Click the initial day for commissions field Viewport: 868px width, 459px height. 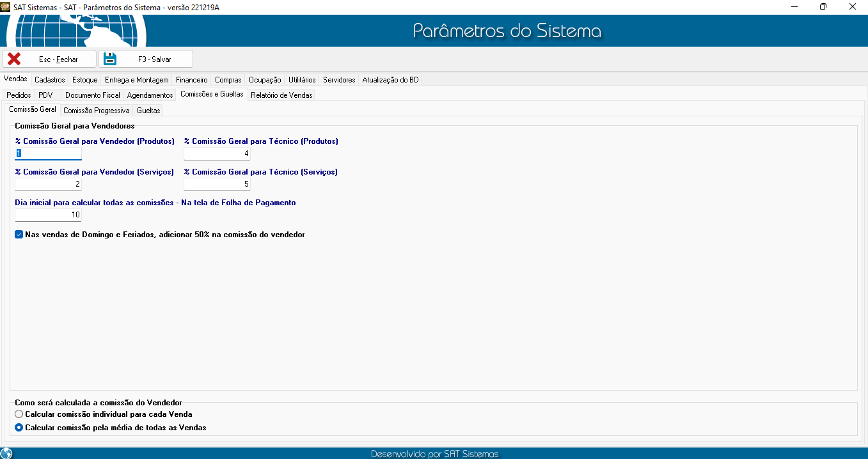tap(48, 215)
